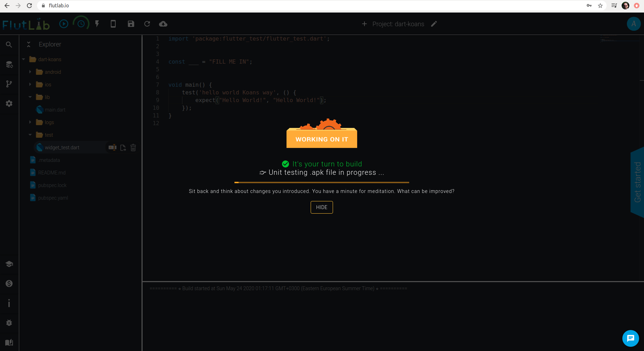Rename the project with pencil icon
The width and height of the screenshot is (644, 351).
434,24
